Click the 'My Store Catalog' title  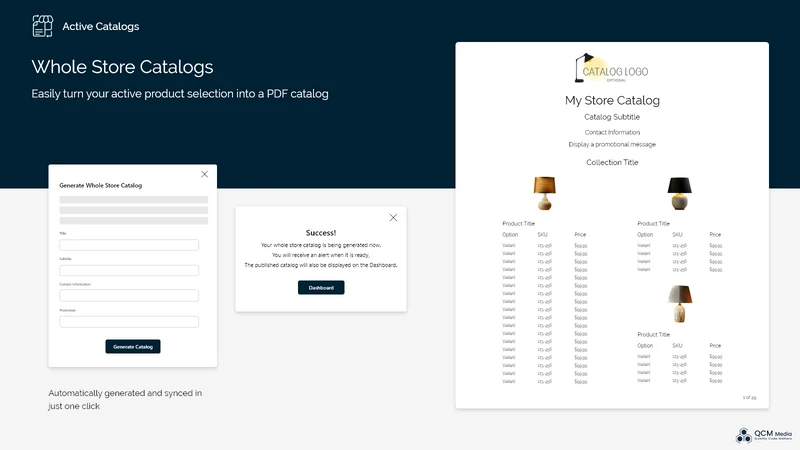612,101
